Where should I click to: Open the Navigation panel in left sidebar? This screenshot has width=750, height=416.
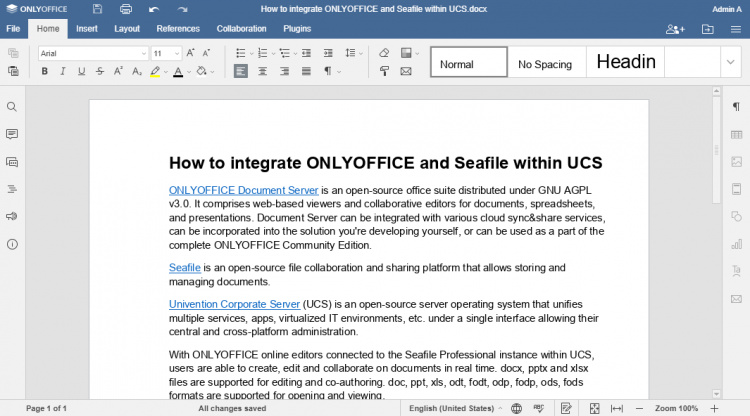[12, 189]
